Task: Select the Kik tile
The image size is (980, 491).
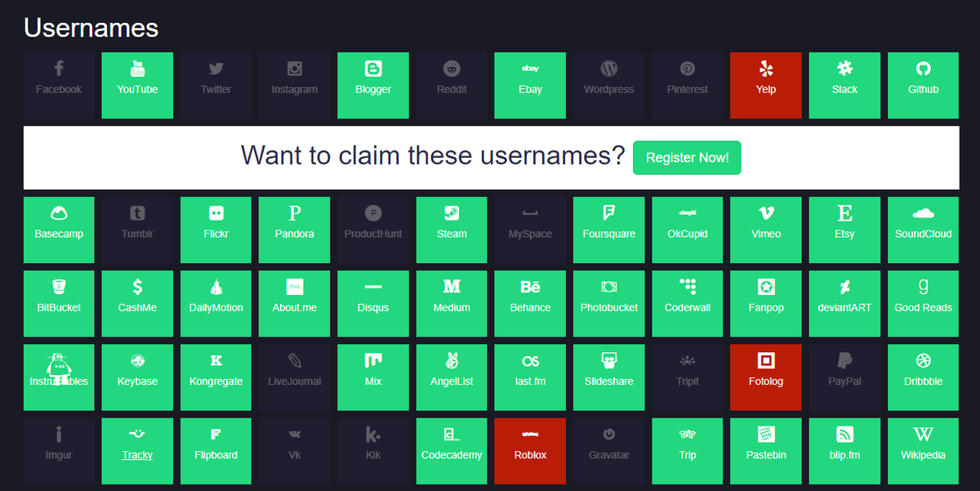Action: (373, 451)
